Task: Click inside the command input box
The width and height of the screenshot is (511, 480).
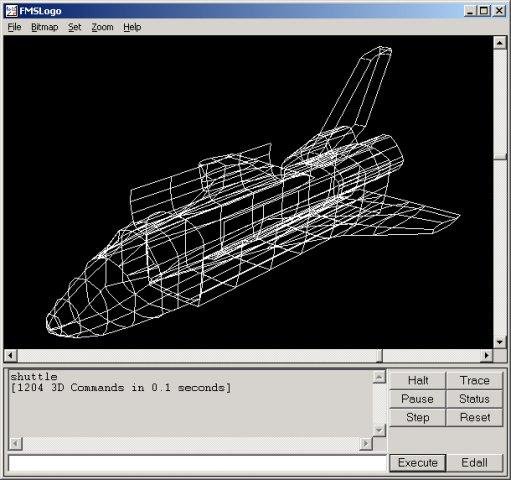Action: point(197,463)
